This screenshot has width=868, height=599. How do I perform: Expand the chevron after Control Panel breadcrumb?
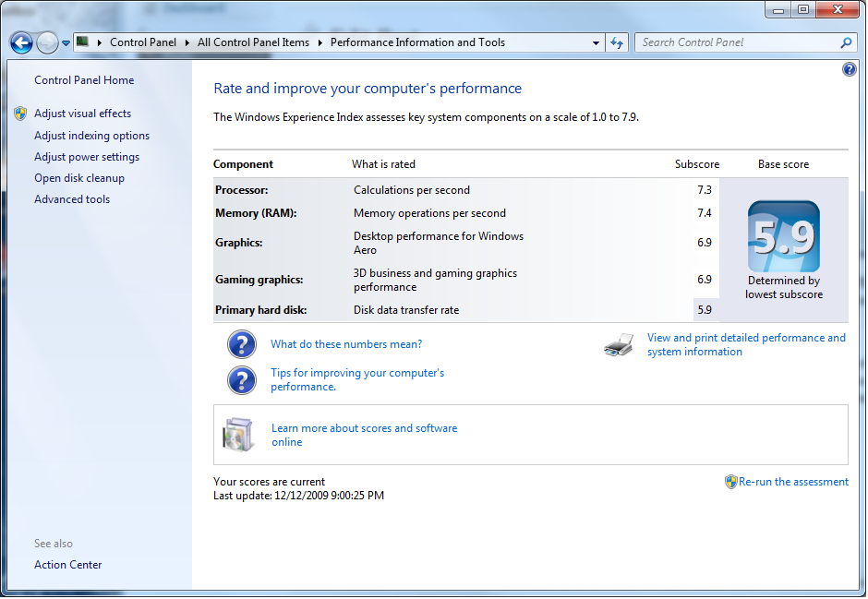pyautogui.click(x=187, y=42)
